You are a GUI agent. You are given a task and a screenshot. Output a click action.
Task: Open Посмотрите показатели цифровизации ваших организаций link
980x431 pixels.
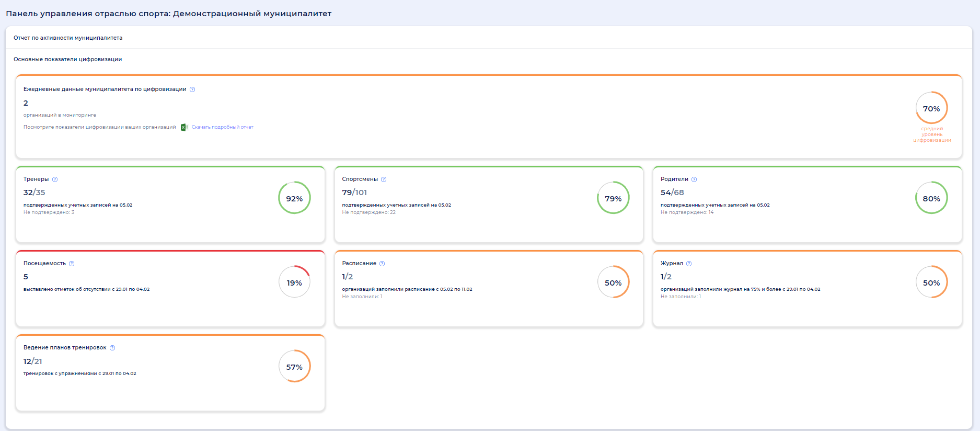pos(99,127)
